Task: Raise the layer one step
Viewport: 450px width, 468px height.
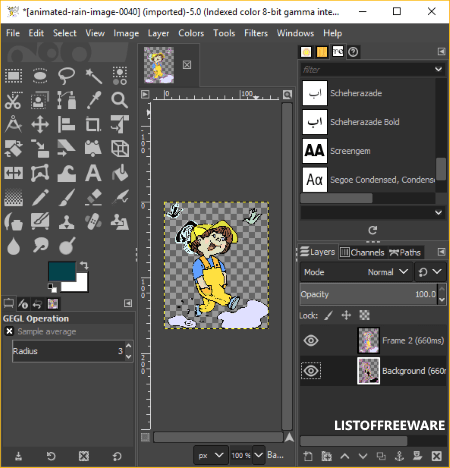Action: click(x=345, y=456)
